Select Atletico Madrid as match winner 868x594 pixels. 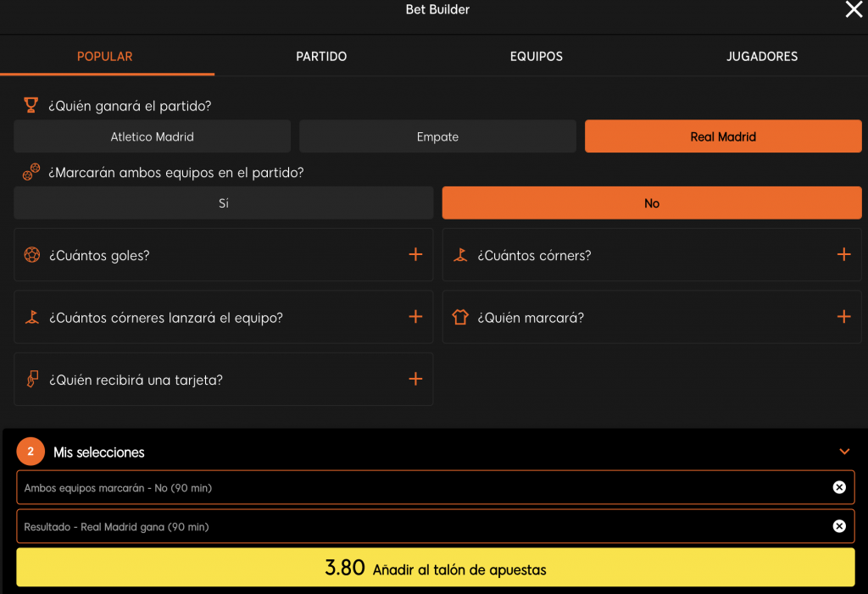coord(153,136)
